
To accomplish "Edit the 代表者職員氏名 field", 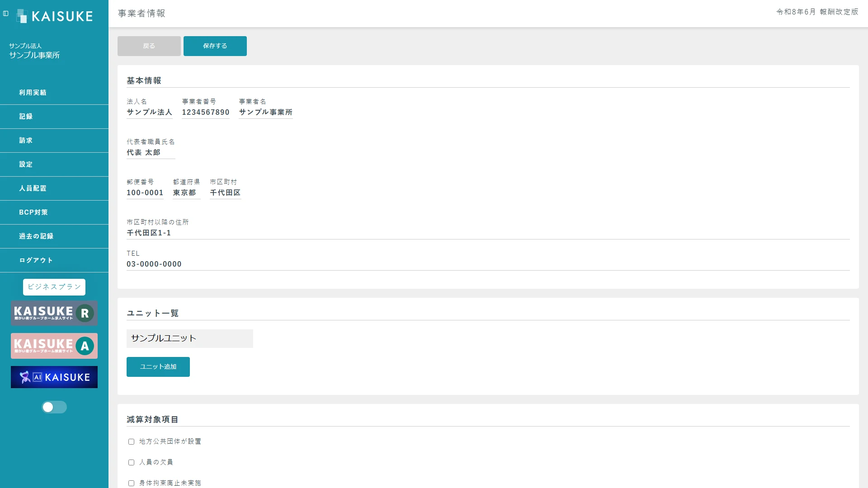I will coord(151,153).
